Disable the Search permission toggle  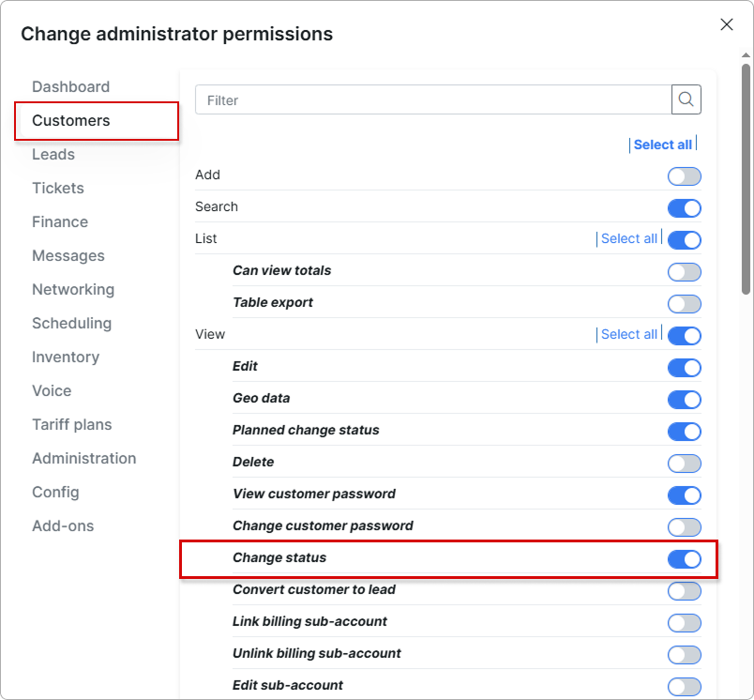pos(685,208)
